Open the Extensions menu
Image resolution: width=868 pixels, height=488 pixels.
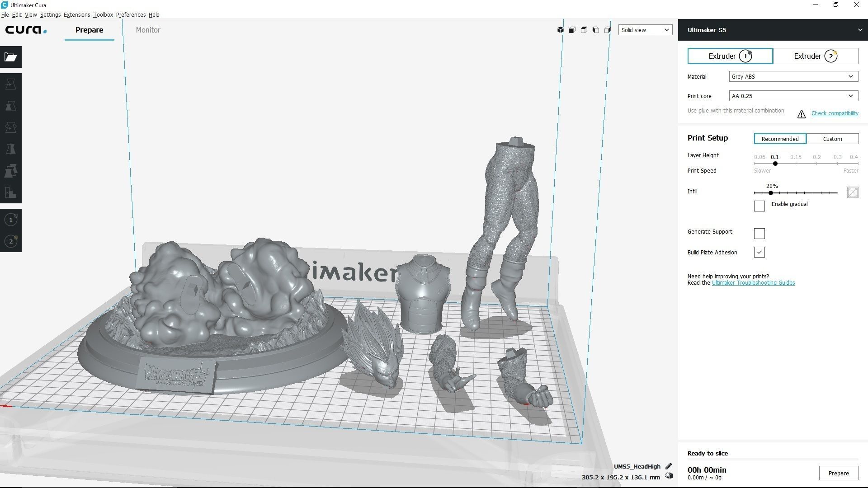[77, 15]
